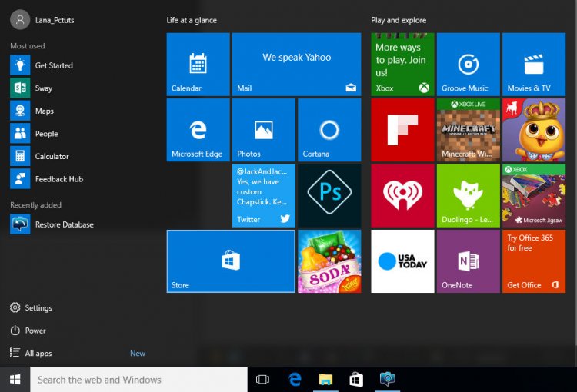Expand All apps list

[x=31, y=353]
